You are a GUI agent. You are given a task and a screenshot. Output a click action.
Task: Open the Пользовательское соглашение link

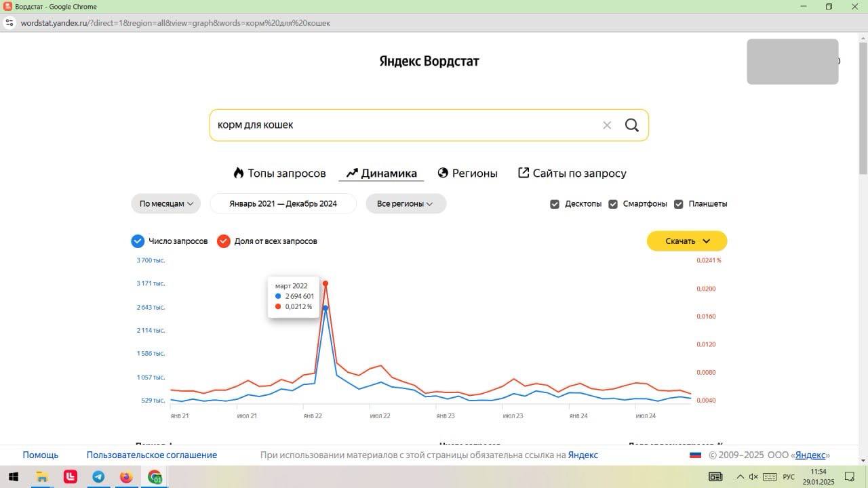(152, 455)
